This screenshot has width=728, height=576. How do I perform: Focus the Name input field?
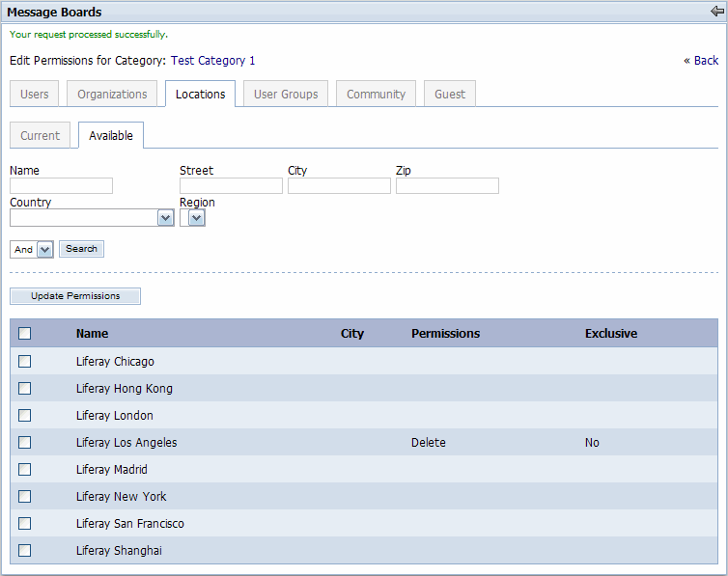(x=61, y=186)
